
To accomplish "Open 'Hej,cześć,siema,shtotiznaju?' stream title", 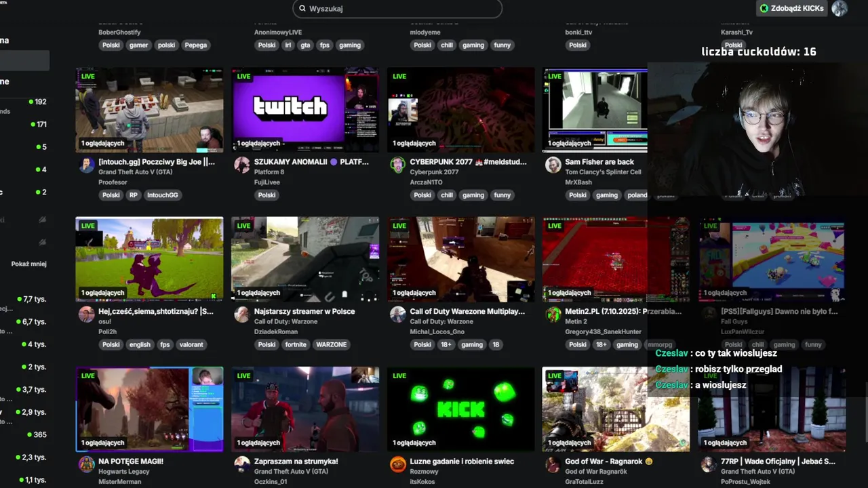I will 156,311.
